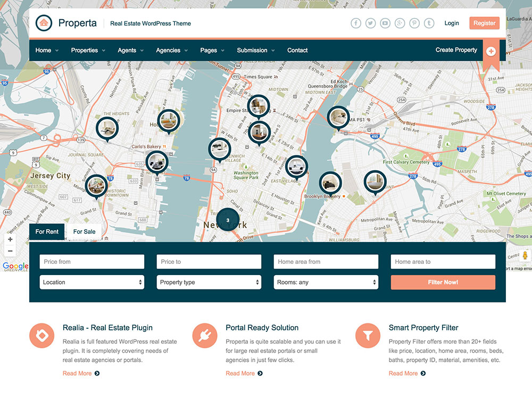The image size is (532, 399).
Task: Switch to the For Sale tab
Action: click(85, 232)
